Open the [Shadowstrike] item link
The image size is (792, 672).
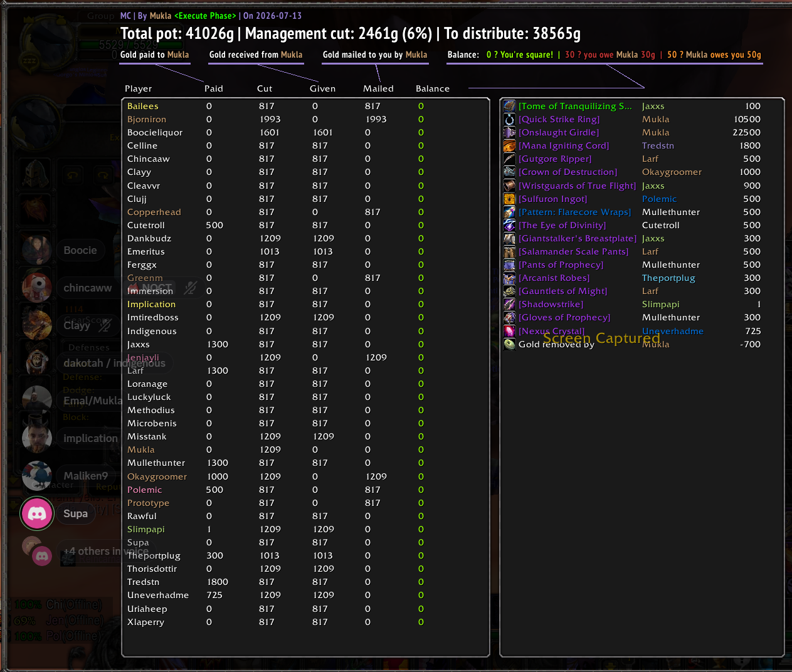point(551,304)
